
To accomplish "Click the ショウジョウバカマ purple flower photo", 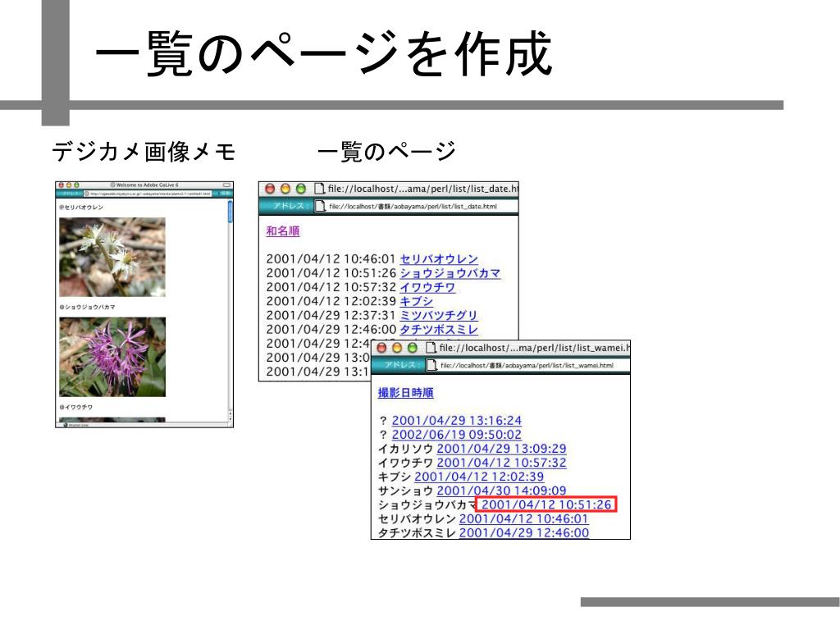I will click(x=112, y=357).
